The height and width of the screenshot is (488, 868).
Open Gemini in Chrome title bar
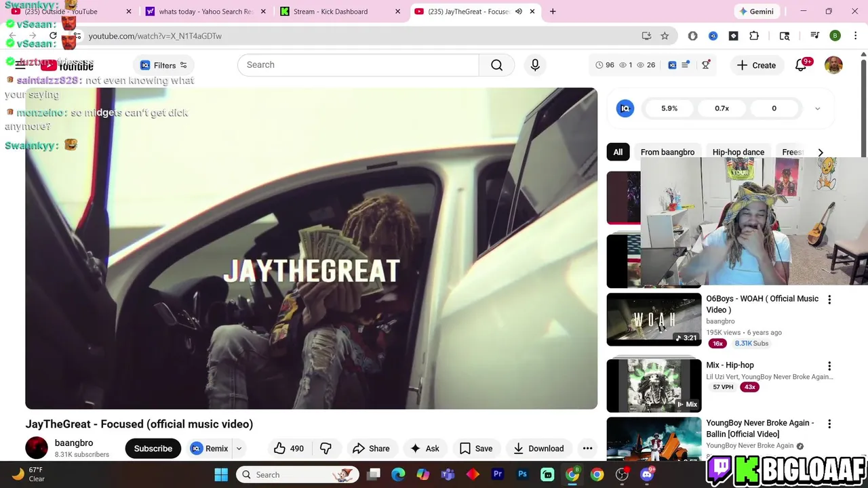click(757, 12)
